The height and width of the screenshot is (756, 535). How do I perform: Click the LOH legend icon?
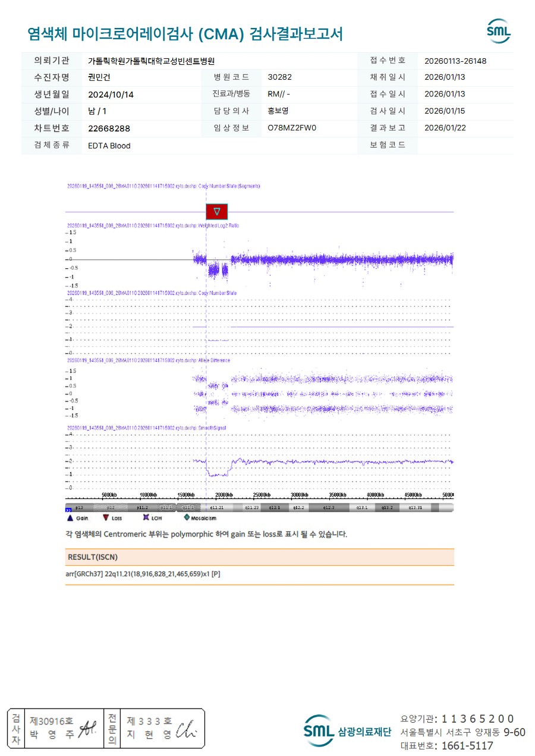(x=146, y=518)
